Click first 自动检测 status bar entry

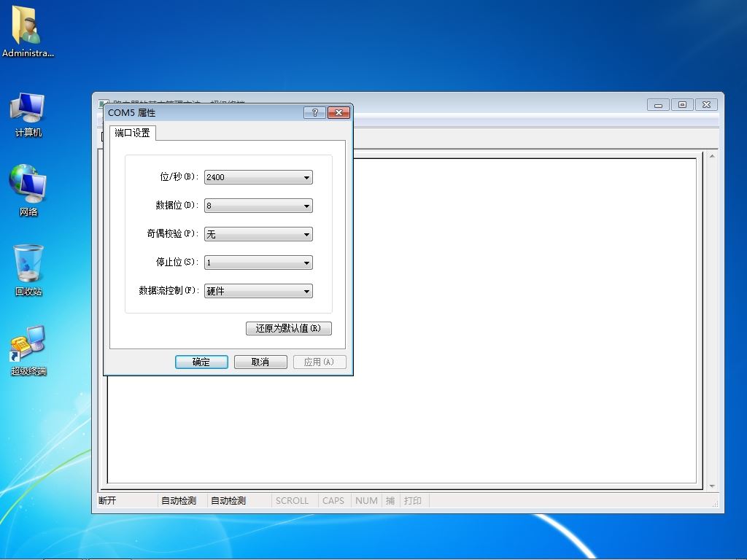coord(179,500)
